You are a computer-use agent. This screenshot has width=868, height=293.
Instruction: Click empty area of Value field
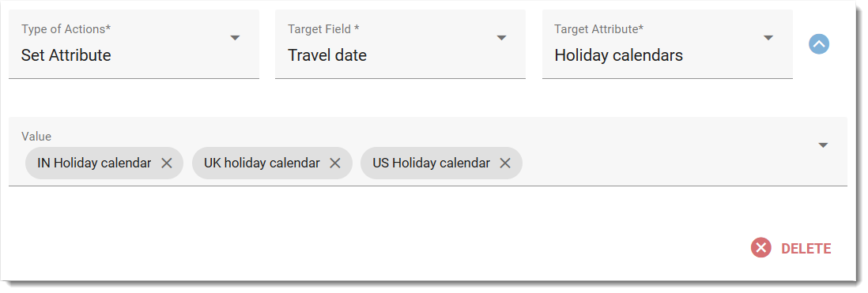coord(664,163)
